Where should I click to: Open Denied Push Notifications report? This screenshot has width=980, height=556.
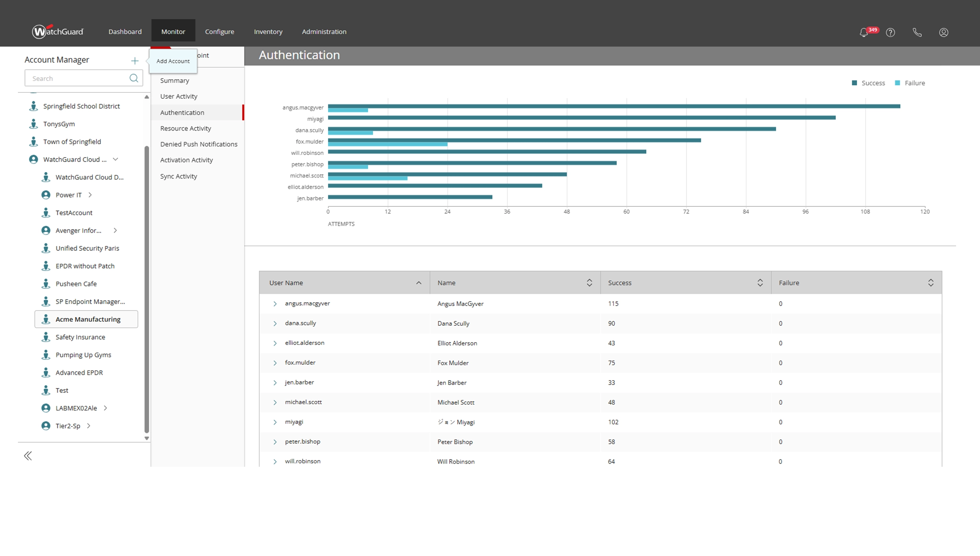pos(199,144)
